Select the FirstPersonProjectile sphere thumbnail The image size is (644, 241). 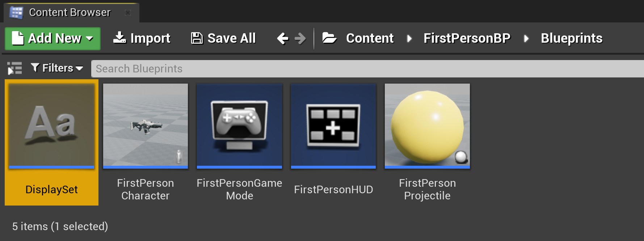[x=427, y=126]
